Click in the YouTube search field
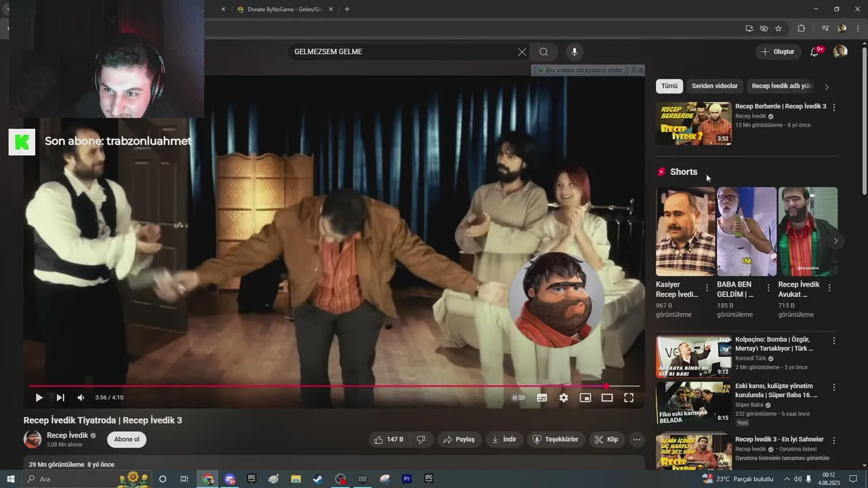868x488 pixels. point(403,52)
